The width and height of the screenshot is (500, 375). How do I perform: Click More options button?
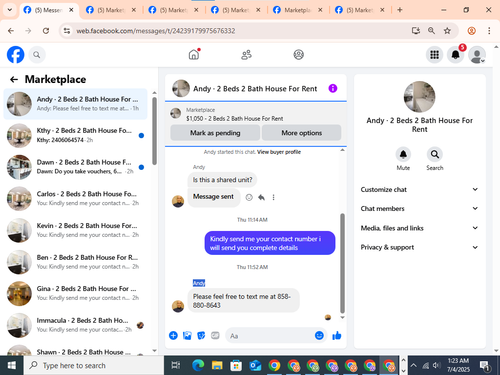point(302,133)
